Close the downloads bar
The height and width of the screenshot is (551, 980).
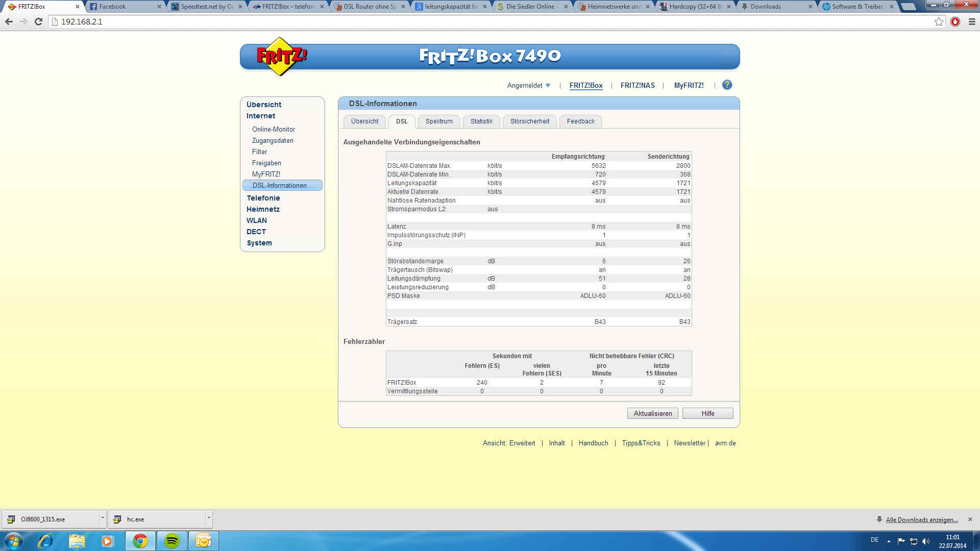[x=970, y=519]
